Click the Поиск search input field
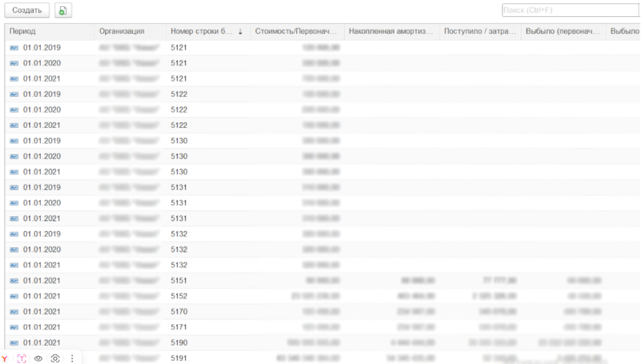The height and width of the screenshot is (364, 644). click(569, 10)
